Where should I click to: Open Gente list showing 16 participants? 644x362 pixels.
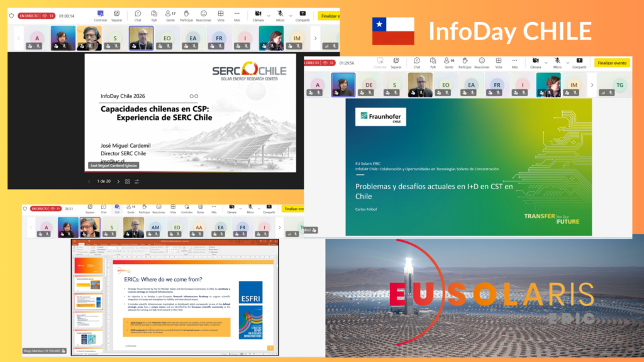pyautogui.click(x=449, y=63)
